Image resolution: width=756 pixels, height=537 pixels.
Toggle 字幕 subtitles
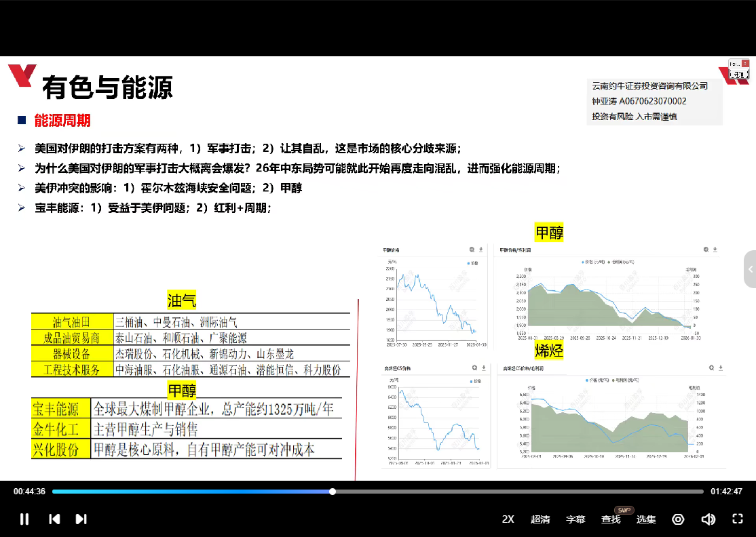pos(575,519)
